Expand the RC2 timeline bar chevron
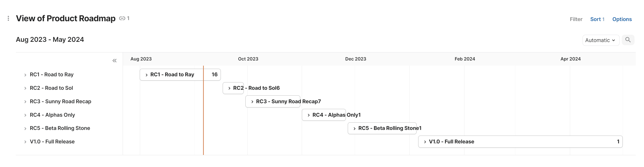This screenshot has height=167, width=644. tap(229, 88)
